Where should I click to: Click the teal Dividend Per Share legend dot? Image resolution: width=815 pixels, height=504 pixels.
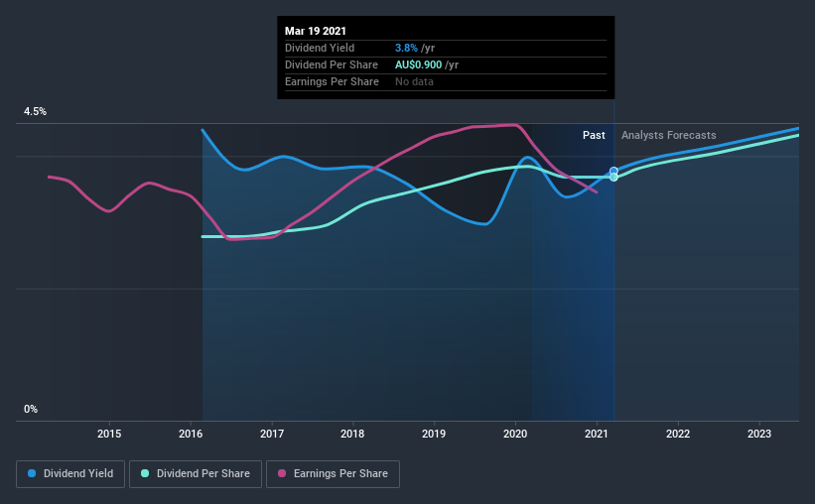[x=145, y=473]
